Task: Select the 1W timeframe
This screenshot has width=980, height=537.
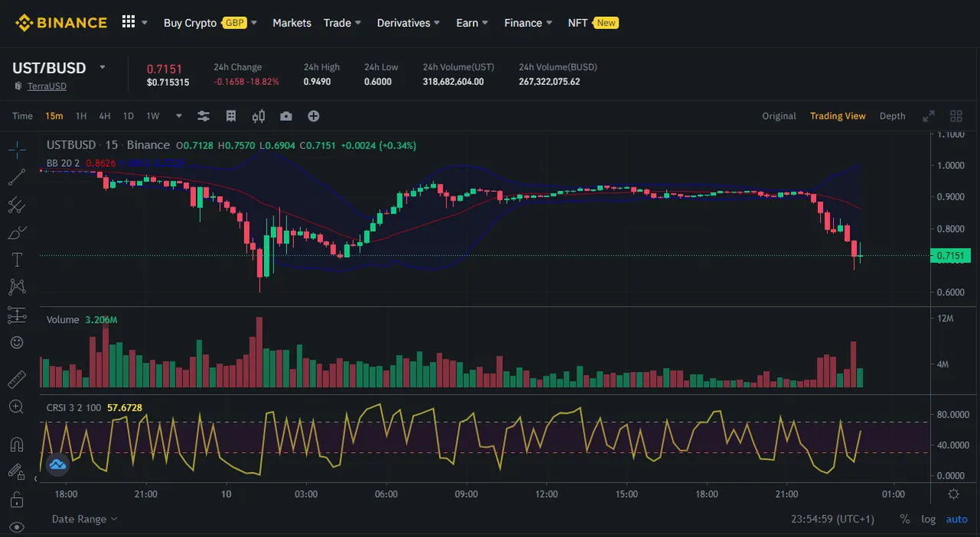Action: tap(153, 116)
